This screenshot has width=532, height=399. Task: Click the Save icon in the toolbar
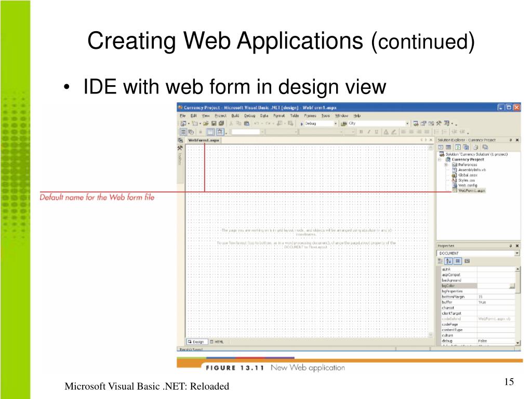click(x=214, y=124)
